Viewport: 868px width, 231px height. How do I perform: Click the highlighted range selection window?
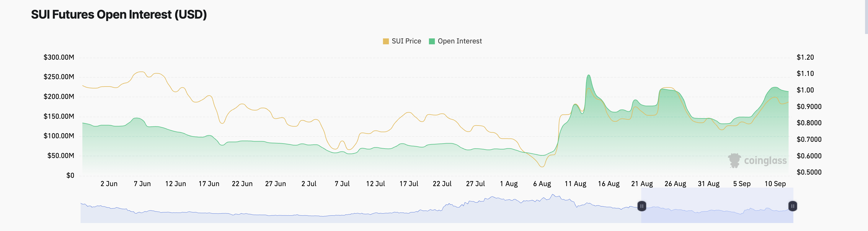coord(717,212)
